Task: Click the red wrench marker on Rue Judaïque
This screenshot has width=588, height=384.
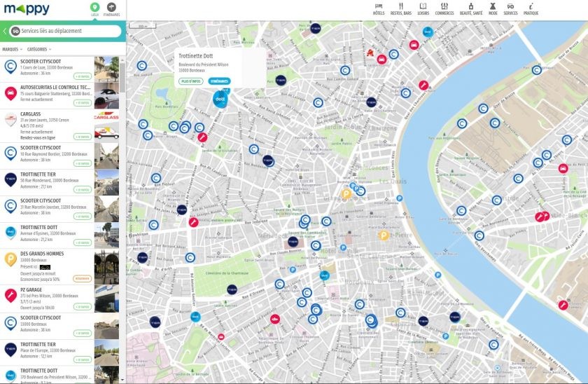Action: click(x=193, y=222)
